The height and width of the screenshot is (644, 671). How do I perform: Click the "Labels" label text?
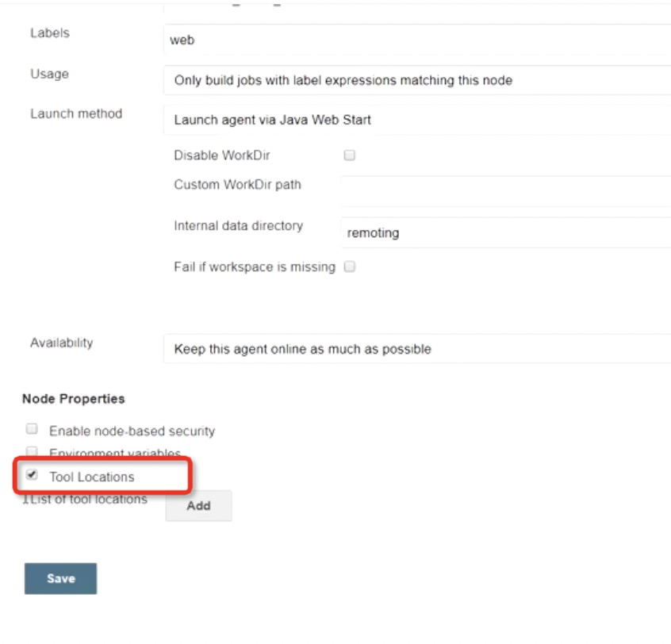point(49,33)
